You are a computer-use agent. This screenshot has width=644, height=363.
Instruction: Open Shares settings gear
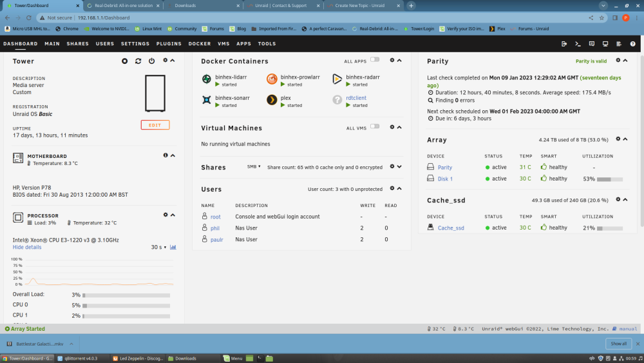tap(392, 166)
